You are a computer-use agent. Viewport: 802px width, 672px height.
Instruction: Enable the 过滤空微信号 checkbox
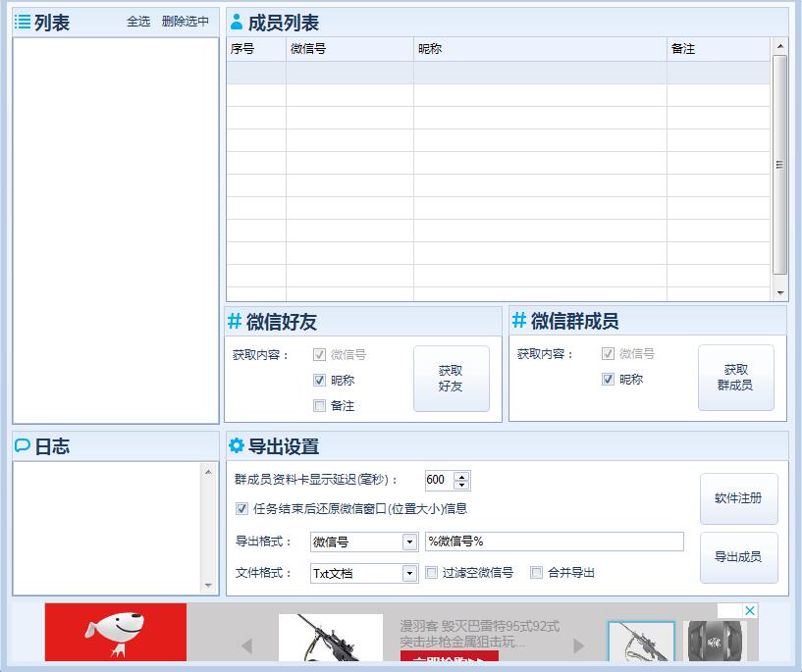[432, 572]
